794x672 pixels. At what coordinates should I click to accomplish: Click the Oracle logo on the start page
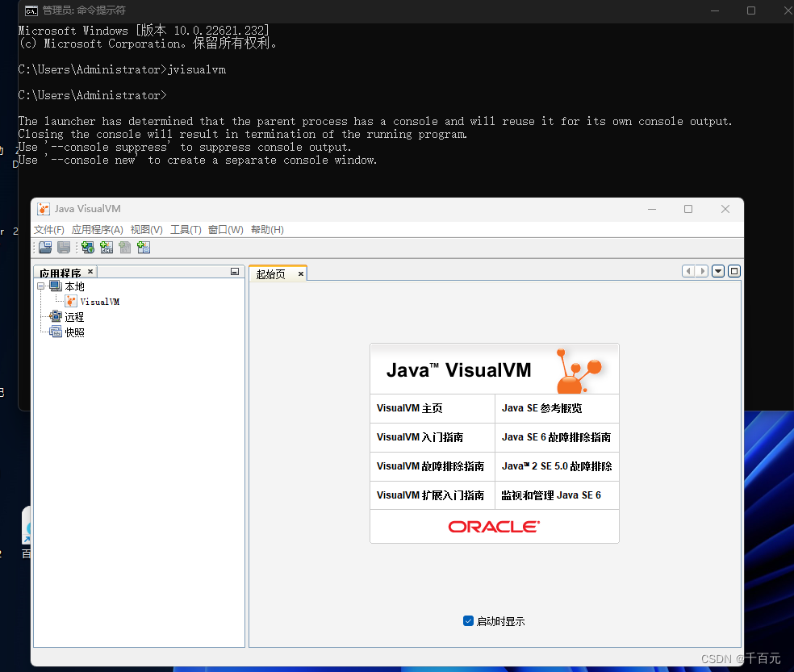point(494,525)
